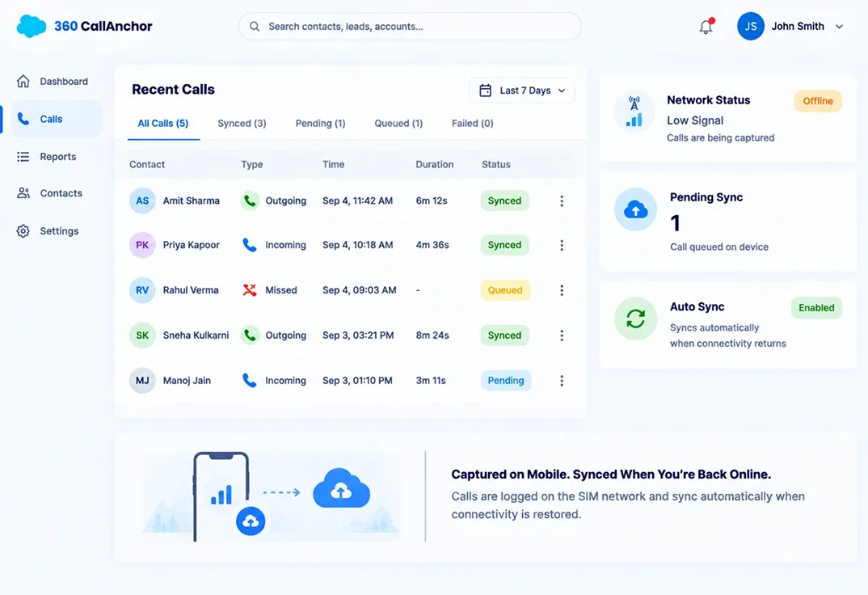868x595 pixels.
Task: Open the Reports sidebar item
Action: click(57, 157)
